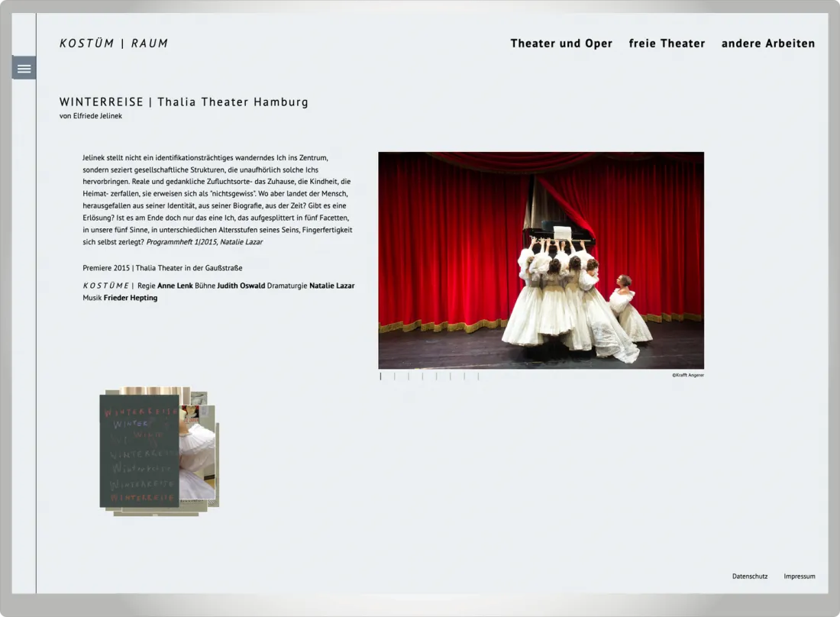This screenshot has height=617, width=840.
Task: Advance slideshow via the sixth marker
Action: pyautogui.click(x=451, y=376)
